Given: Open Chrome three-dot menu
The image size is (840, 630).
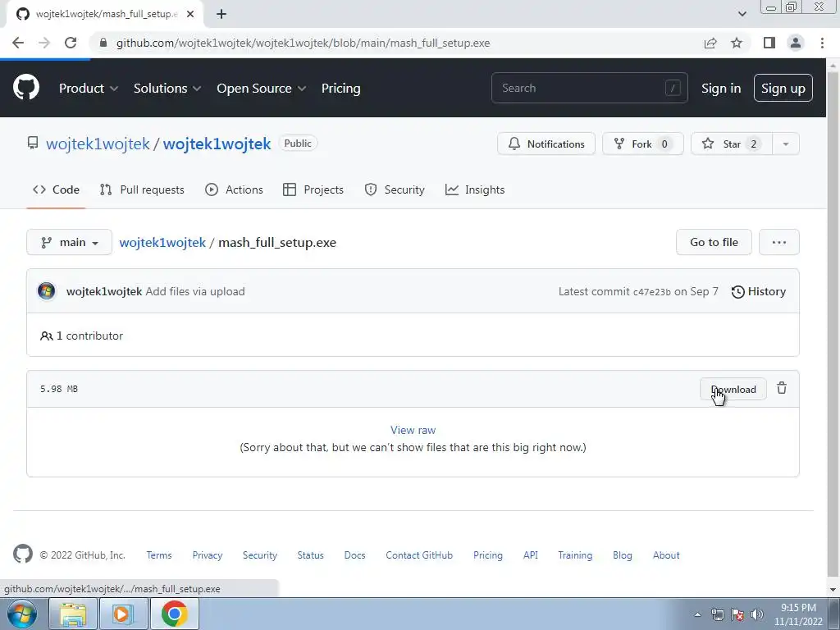Looking at the screenshot, I should pyautogui.click(x=822, y=43).
